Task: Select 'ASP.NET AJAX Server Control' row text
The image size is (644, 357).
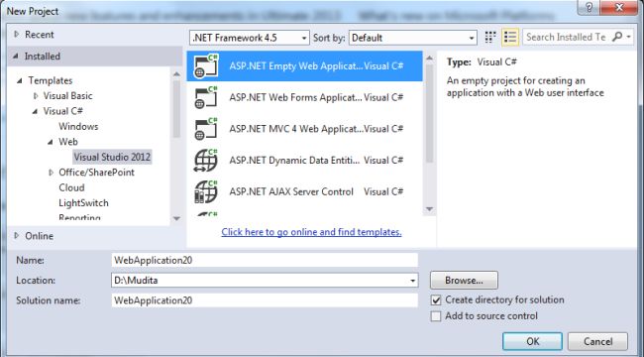Action: (x=291, y=191)
